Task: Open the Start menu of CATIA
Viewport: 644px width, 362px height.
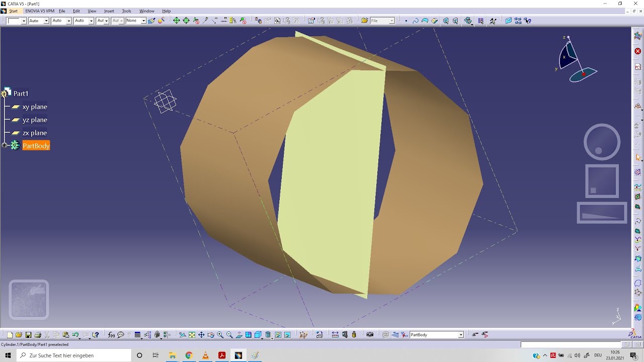Action: tap(13, 11)
